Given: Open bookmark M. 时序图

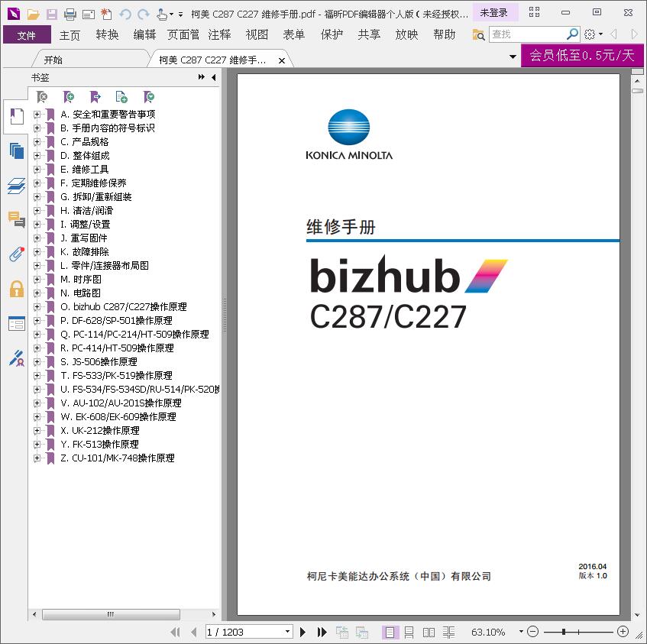Looking at the screenshot, I should point(80,280).
